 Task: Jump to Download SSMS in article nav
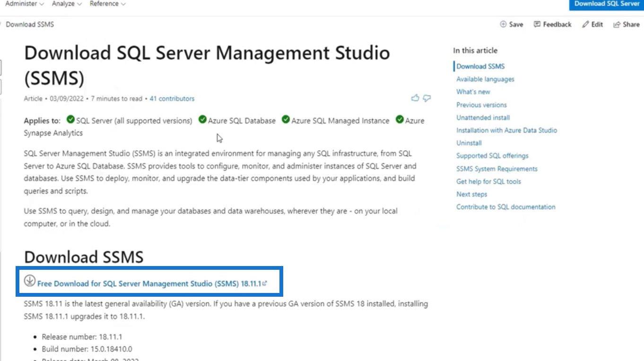point(480,66)
